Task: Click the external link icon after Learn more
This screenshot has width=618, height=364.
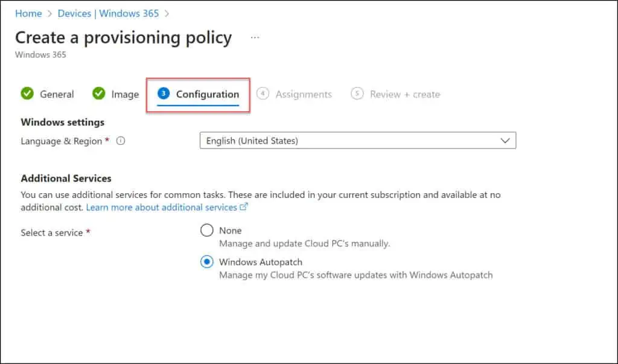Action: pos(244,206)
